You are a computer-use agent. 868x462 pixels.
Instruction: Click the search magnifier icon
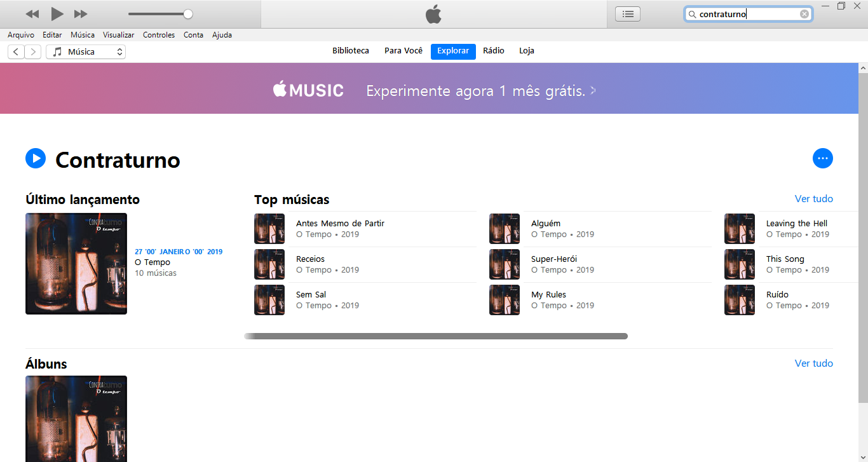point(693,14)
